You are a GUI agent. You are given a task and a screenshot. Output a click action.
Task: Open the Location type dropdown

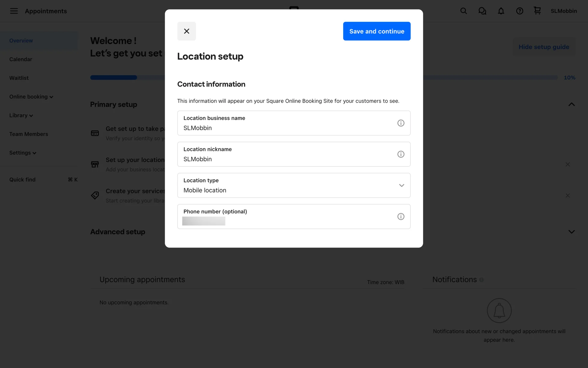tap(294, 186)
